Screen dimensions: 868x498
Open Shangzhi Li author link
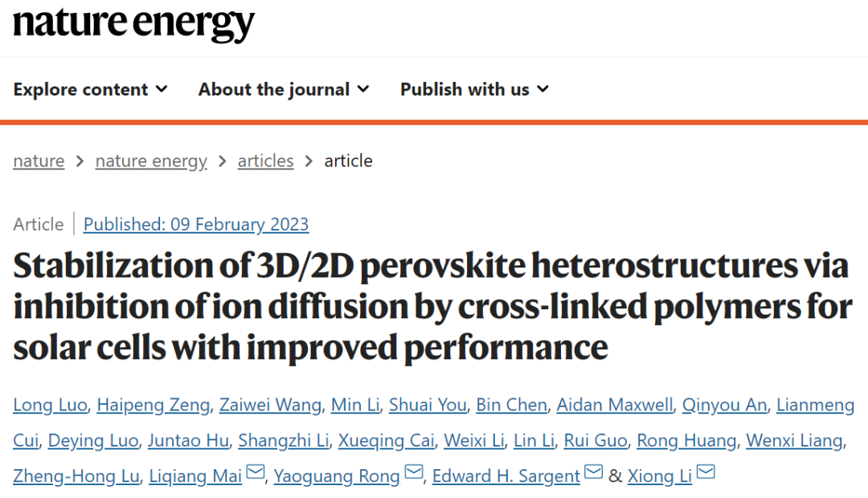[x=284, y=440]
